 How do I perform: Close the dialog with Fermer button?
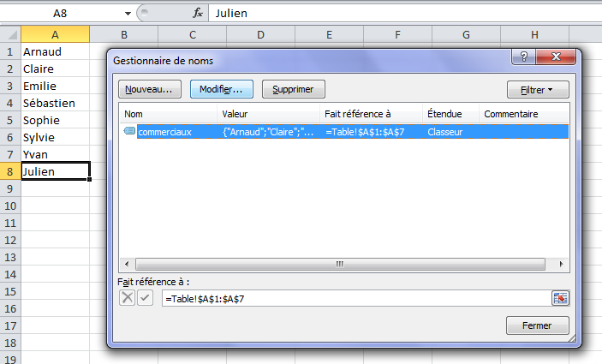(537, 325)
